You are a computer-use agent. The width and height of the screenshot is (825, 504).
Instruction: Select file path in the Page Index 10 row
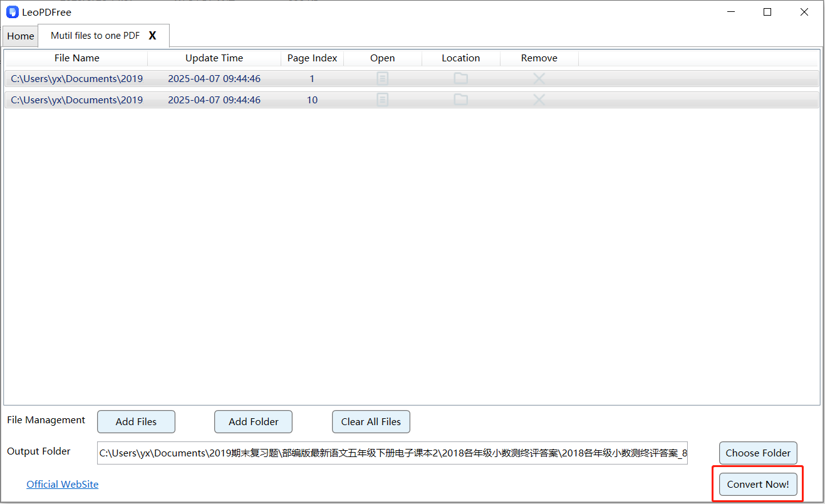(77, 100)
